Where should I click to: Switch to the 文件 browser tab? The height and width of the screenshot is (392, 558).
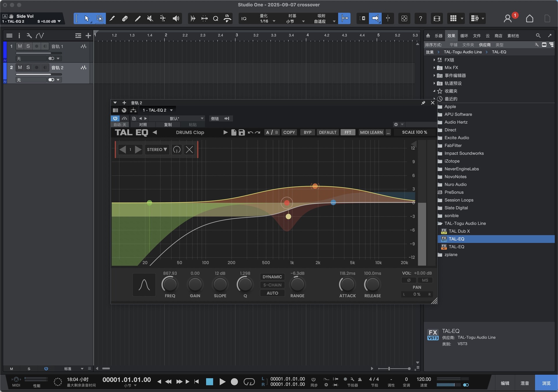click(477, 36)
